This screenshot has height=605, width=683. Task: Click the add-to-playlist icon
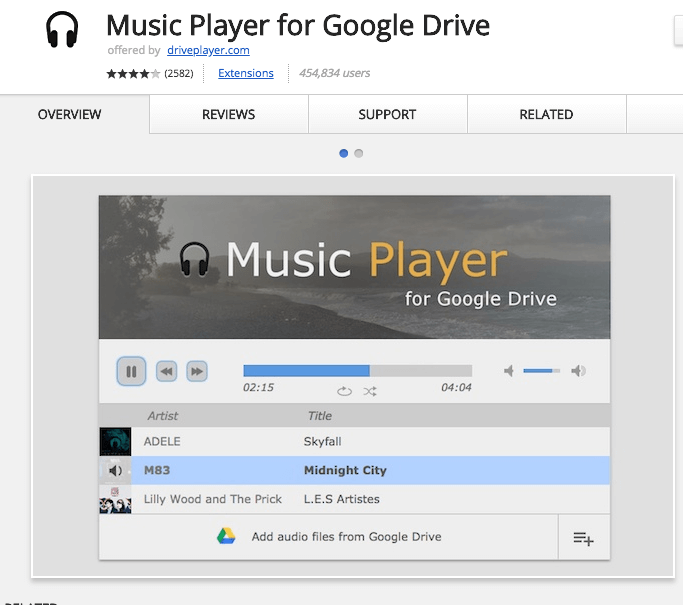click(584, 538)
